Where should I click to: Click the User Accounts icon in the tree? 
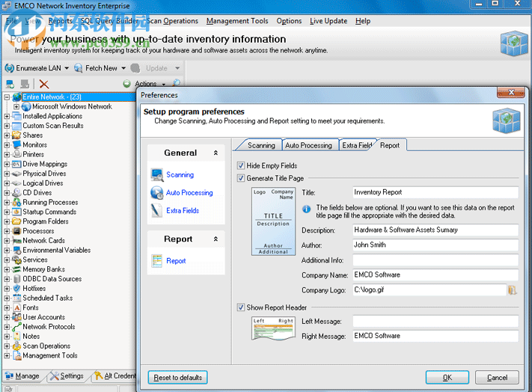coord(16,317)
